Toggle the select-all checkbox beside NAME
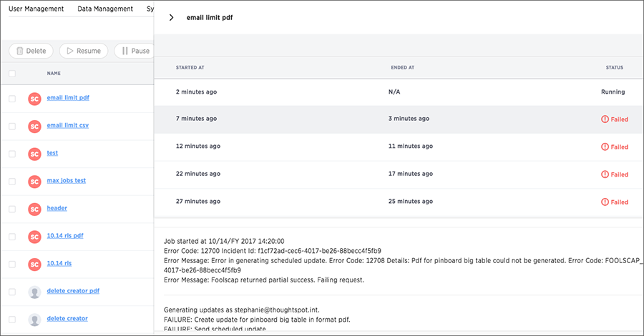The width and height of the screenshot is (644, 336). [12, 74]
